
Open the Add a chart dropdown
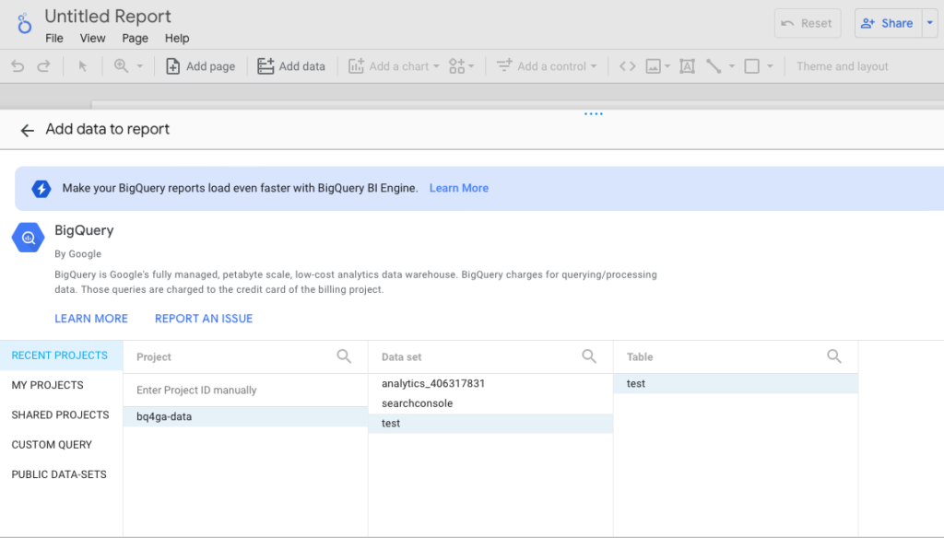(394, 66)
